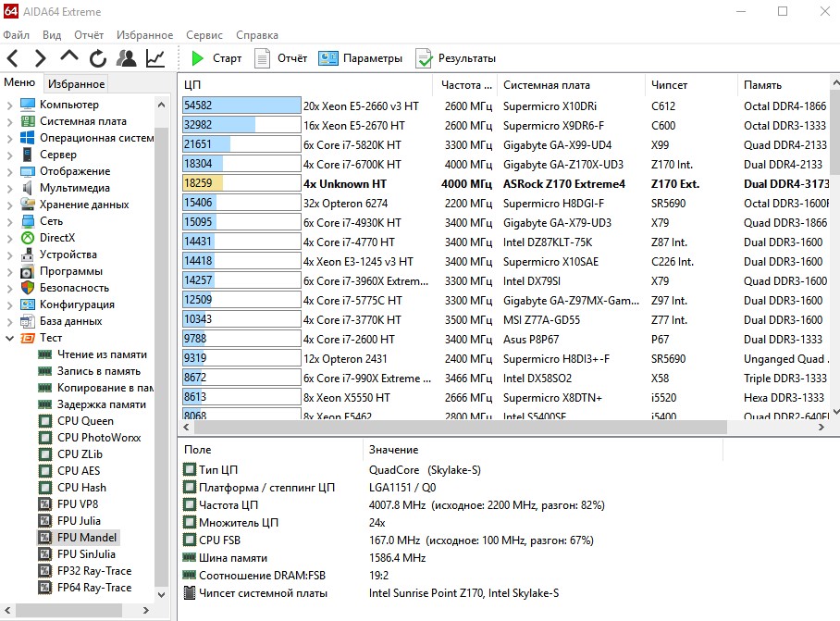Select Копирование в память test
This screenshot has width=840, height=621.
[105, 388]
